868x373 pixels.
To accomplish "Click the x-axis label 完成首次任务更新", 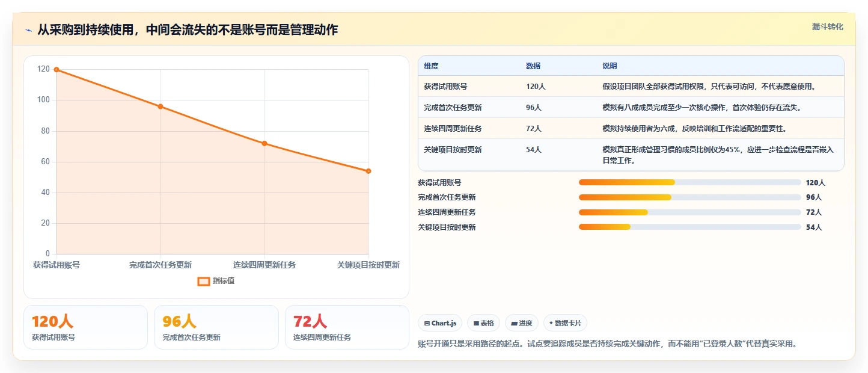I will tap(160, 265).
